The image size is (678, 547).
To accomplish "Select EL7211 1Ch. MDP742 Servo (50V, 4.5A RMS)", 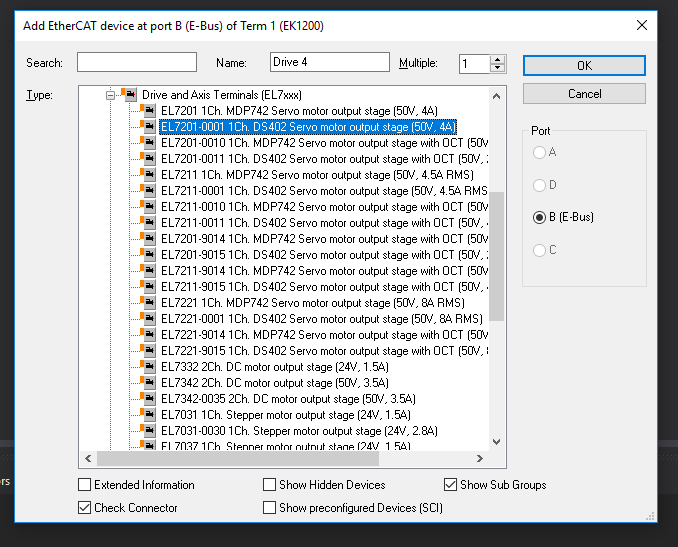I will click(x=317, y=175).
